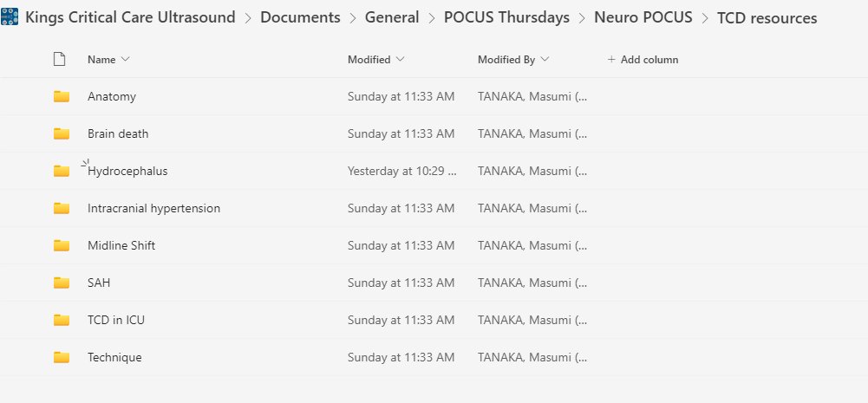Click the Hydrocephalus folder icon
Image resolution: width=868 pixels, height=403 pixels.
click(62, 171)
